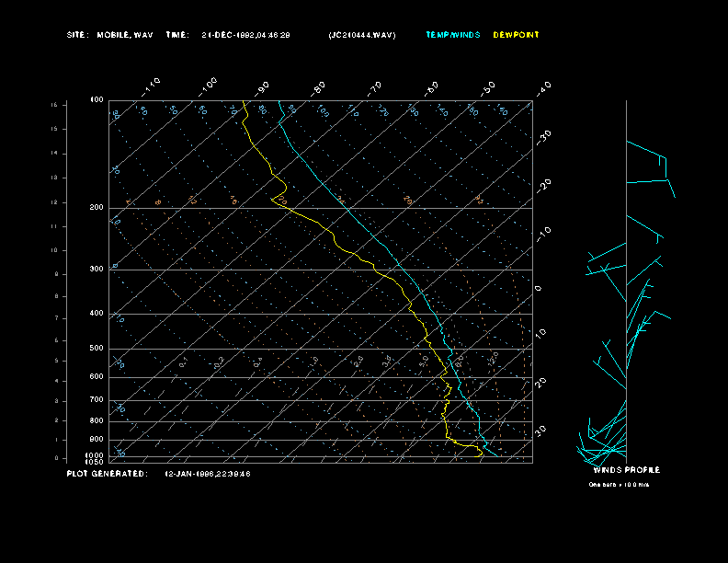728x563 pixels.
Task: Click the 16 km mark on height axis
Action: 54,105
